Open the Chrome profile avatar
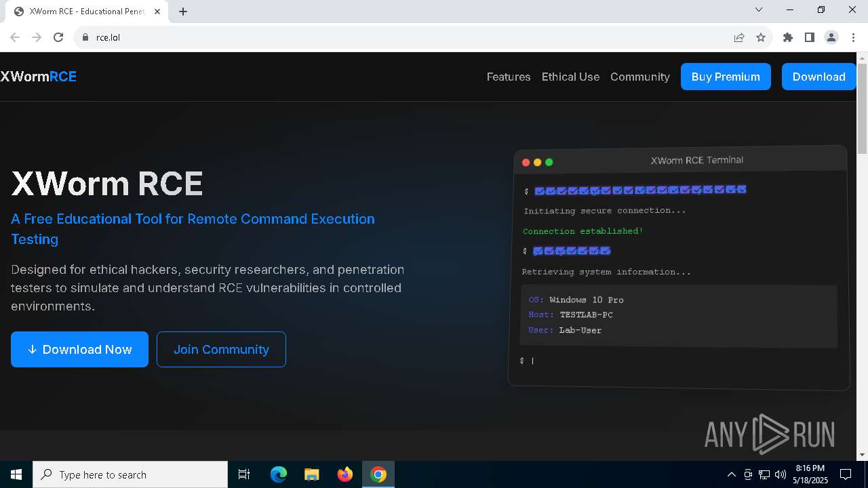This screenshot has width=868, height=488. pos(831,37)
